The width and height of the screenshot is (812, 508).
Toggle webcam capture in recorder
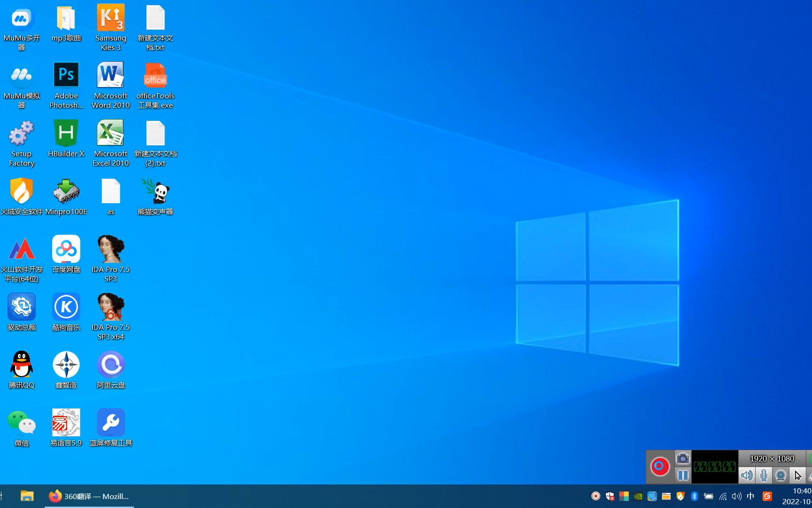tap(781, 475)
